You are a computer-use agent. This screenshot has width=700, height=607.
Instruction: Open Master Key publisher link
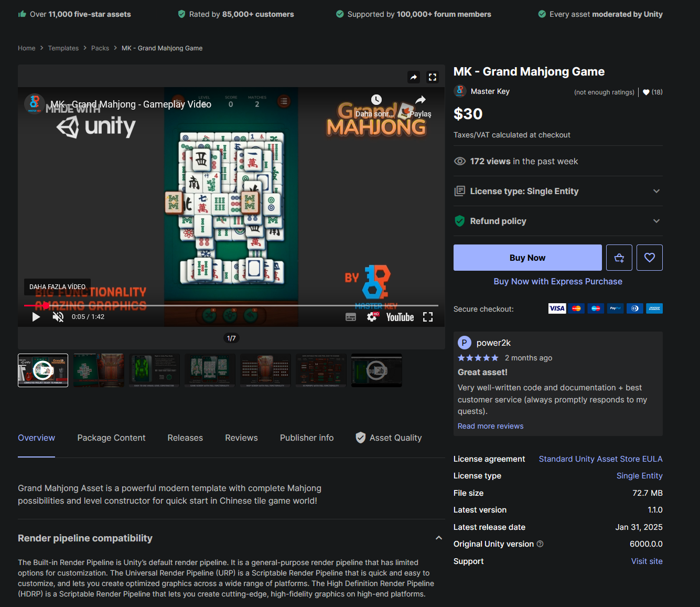[490, 91]
